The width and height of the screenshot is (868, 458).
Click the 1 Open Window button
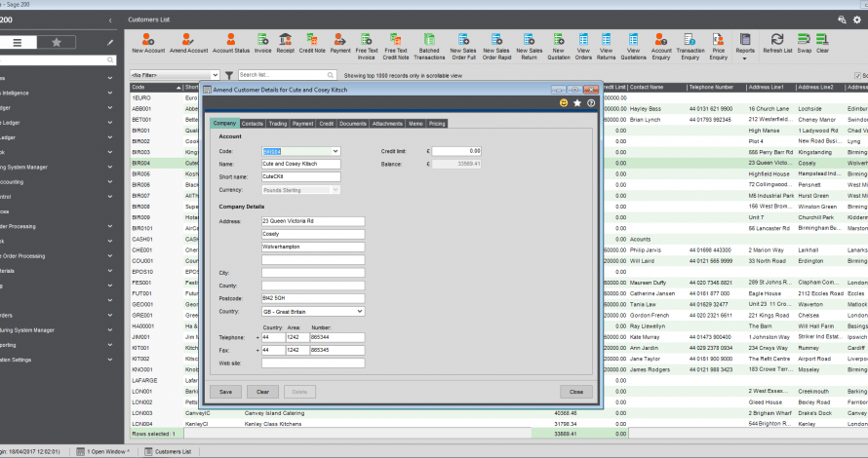pyautogui.click(x=103, y=451)
